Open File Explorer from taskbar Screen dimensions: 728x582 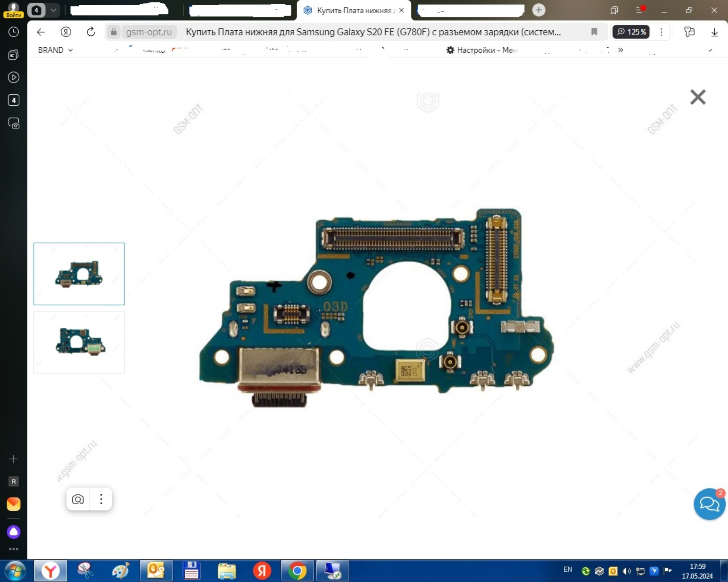click(x=227, y=571)
